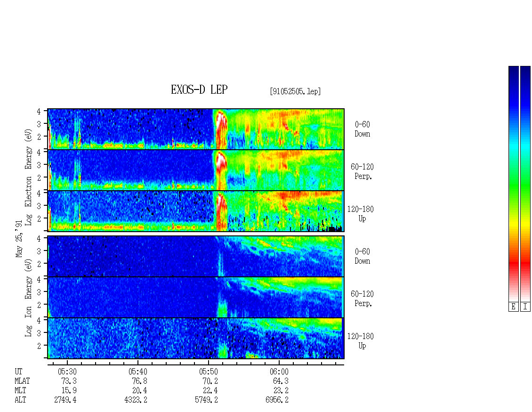532x412 pixels.
Task: Click the ion 0-60 Down spectrogram panel
Action: tap(196, 256)
